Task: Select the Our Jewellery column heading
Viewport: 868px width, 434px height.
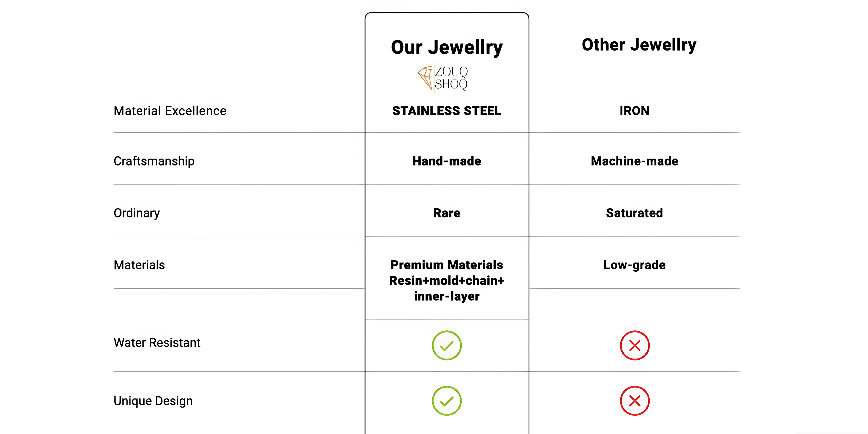Action: (x=447, y=47)
